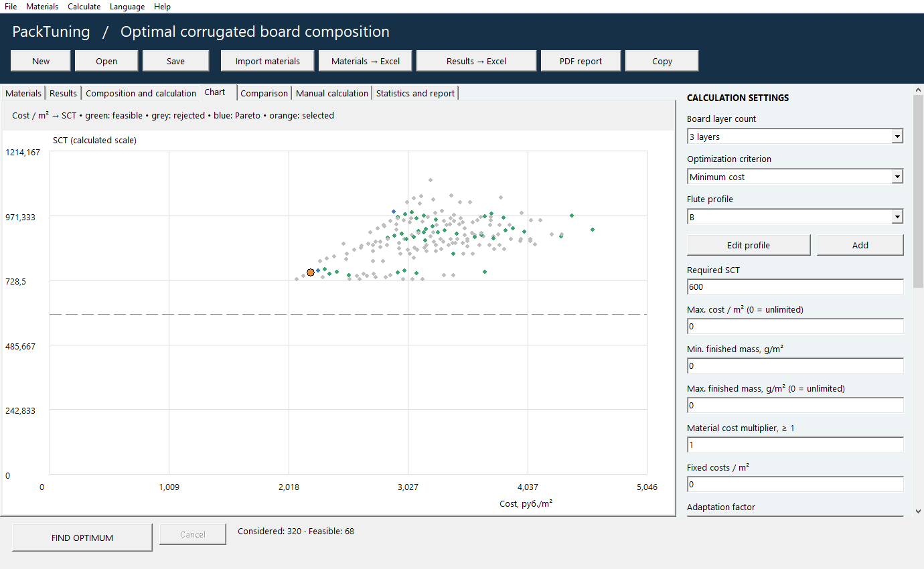
Task: Open the Calculate menu
Action: (x=84, y=7)
